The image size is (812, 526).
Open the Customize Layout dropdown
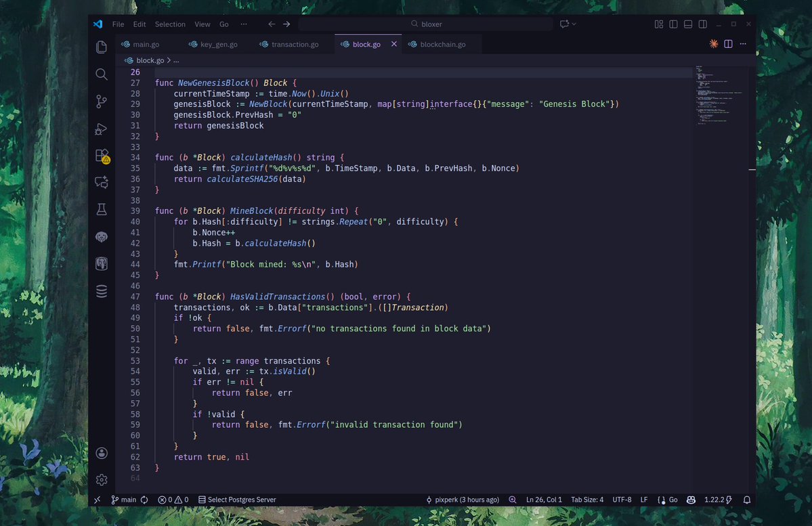tap(658, 24)
